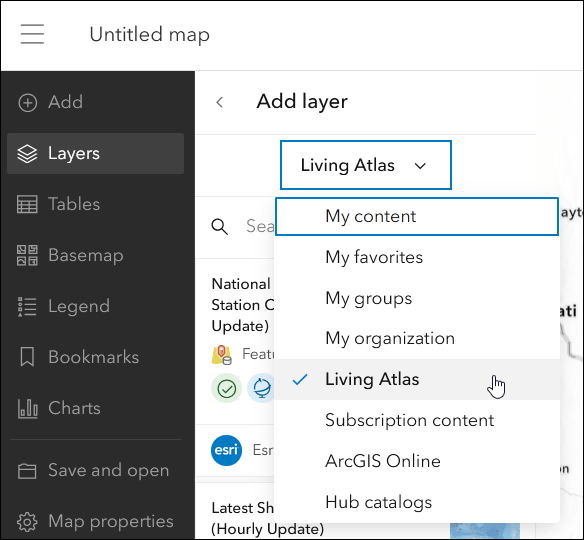Open Tables via its grid icon
This screenshot has height=540, width=584.
(x=27, y=204)
